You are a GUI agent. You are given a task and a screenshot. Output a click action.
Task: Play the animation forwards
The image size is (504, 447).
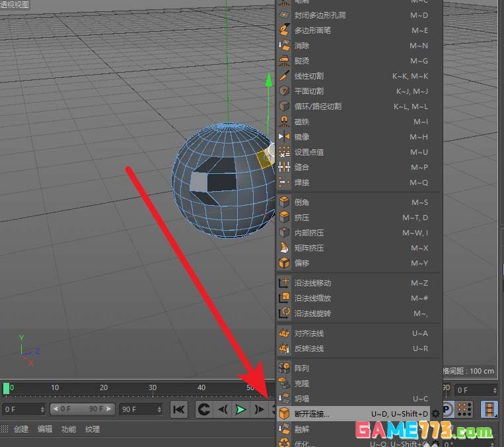240,409
